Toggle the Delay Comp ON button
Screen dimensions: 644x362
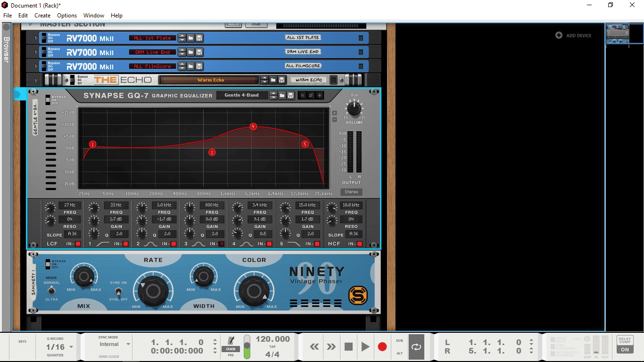pos(625,350)
